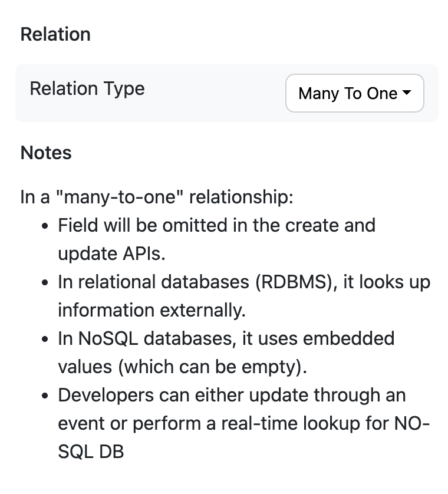The image size is (448, 494).
Task: Click the real-time lookup text line
Action: [243, 423]
